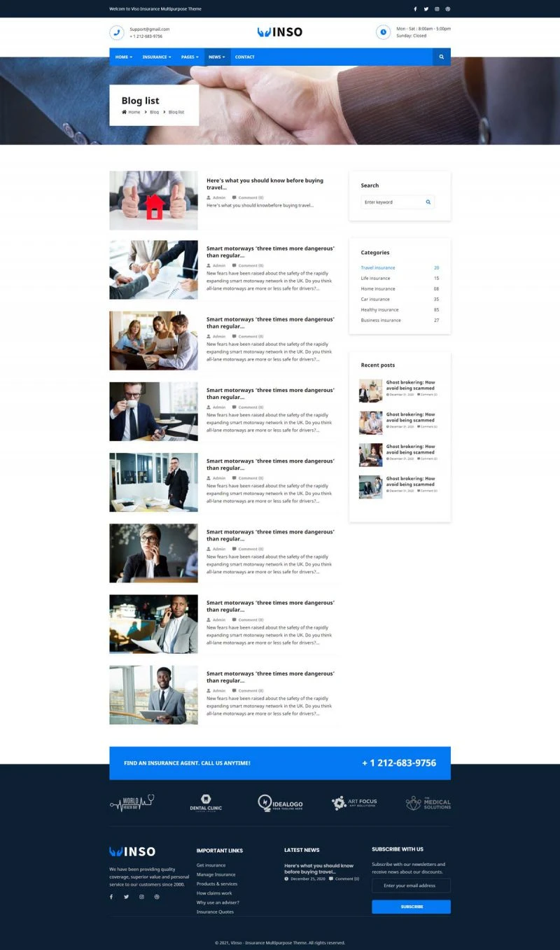Click the Twitter icon in footer

(x=126, y=897)
